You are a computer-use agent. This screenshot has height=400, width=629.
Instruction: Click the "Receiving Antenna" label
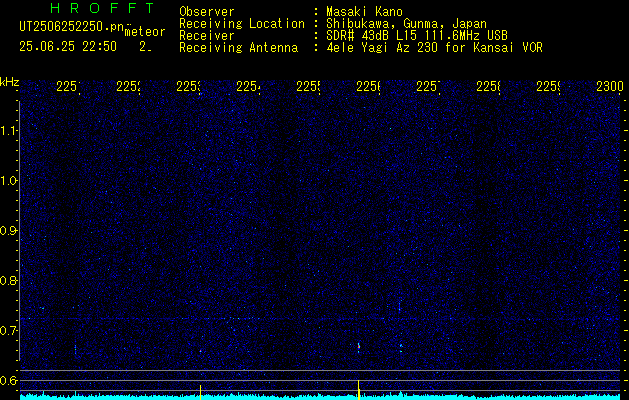238,48
